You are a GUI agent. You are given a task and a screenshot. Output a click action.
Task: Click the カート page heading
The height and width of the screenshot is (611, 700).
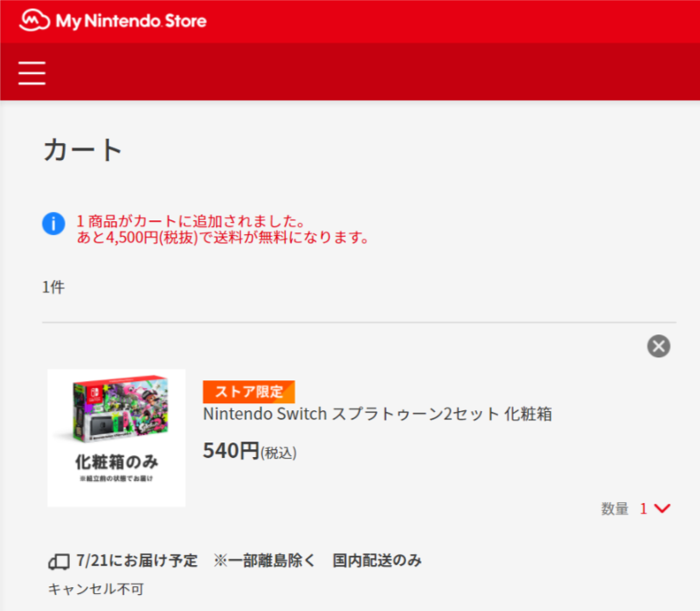click(x=83, y=150)
